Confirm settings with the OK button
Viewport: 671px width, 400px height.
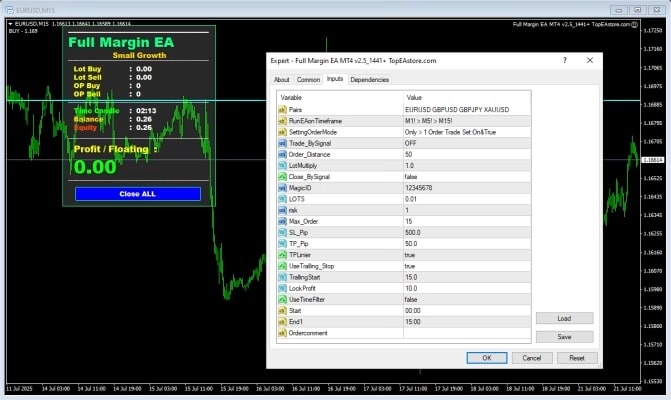tap(487, 358)
